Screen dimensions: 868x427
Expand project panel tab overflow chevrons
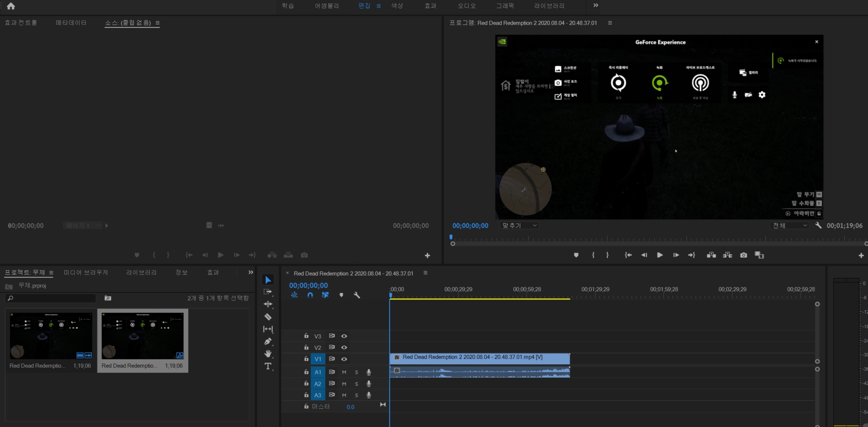coord(250,272)
